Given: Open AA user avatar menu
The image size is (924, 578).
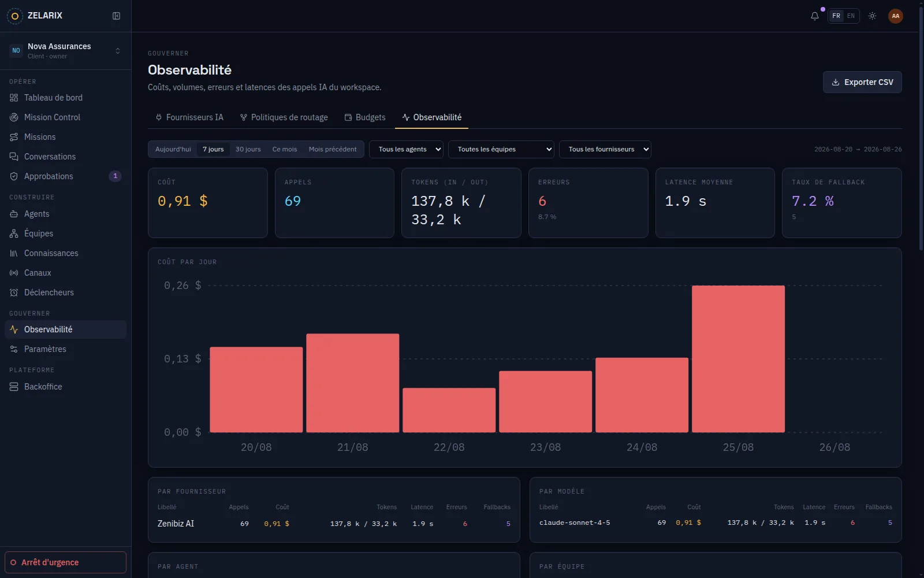Looking at the screenshot, I should click(896, 16).
